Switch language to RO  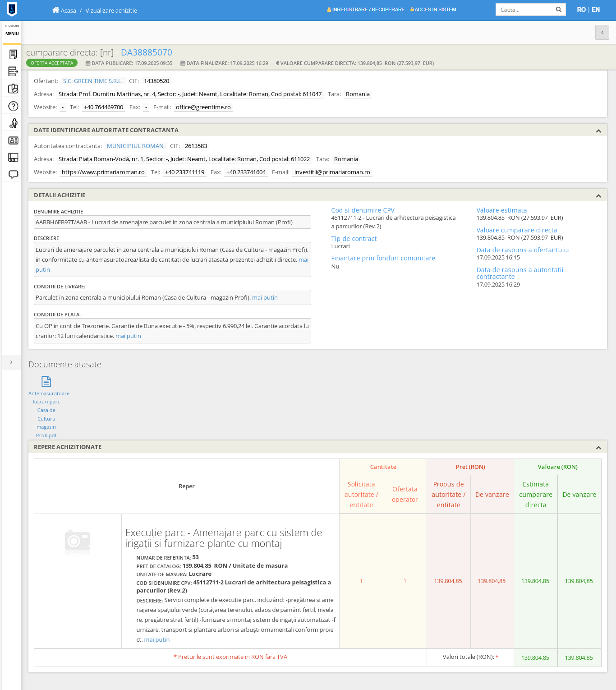581,9
